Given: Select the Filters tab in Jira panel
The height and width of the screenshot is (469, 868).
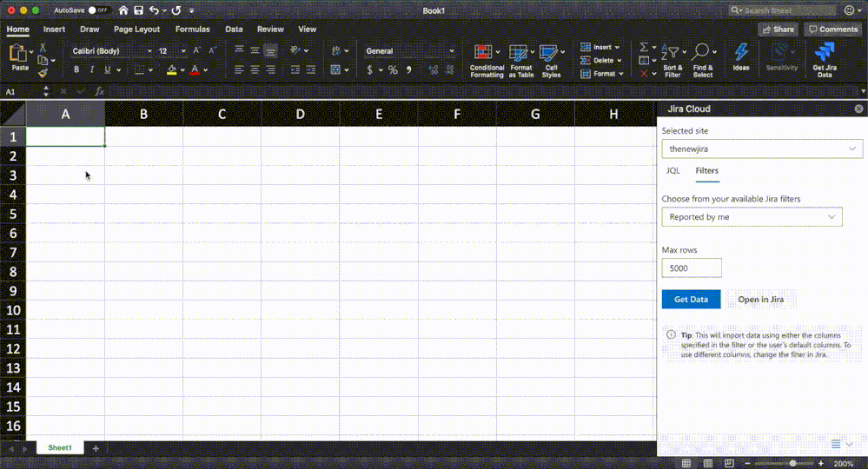Looking at the screenshot, I should (x=707, y=171).
